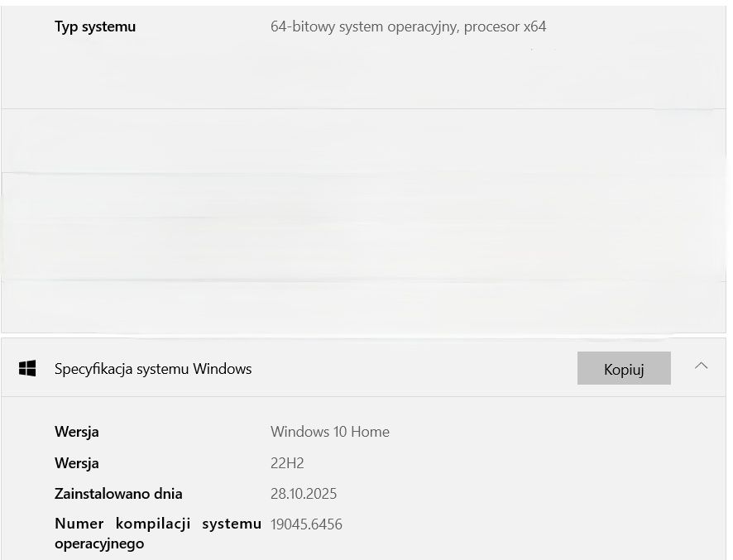This screenshot has height=560, width=733.
Task: Select build number 19045.6456
Action: [306, 524]
